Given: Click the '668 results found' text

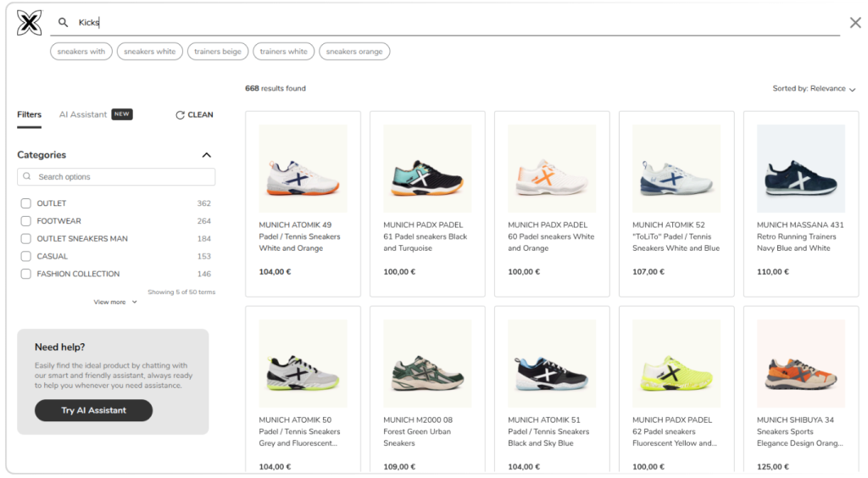Looking at the screenshot, I should coord(275,88).
